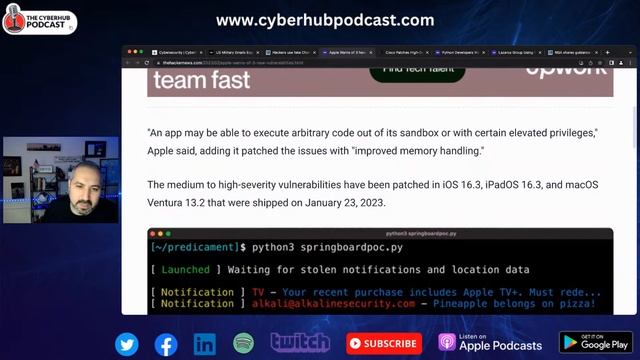Switch to the Cybersecurity browser tab

(x=177, y=52)
